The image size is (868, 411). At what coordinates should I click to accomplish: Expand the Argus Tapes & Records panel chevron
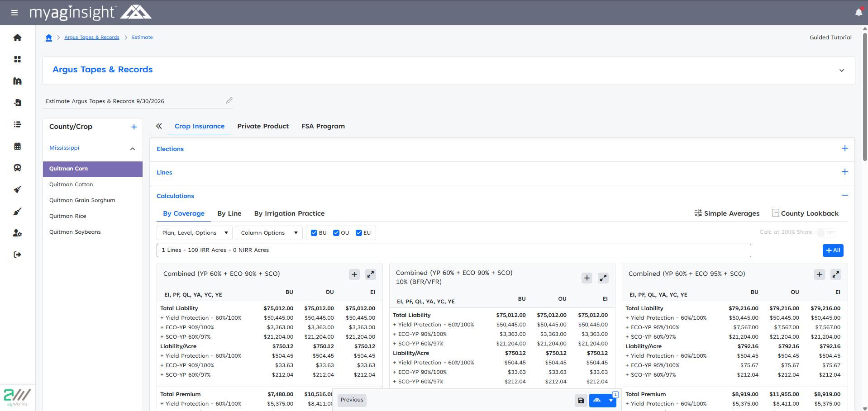(842, 71)
